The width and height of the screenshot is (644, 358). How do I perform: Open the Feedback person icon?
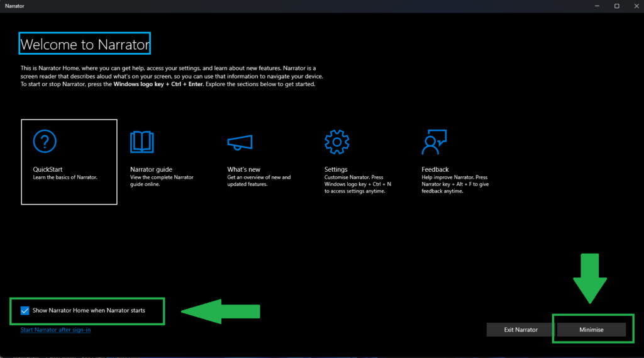[x=434, y=142]
